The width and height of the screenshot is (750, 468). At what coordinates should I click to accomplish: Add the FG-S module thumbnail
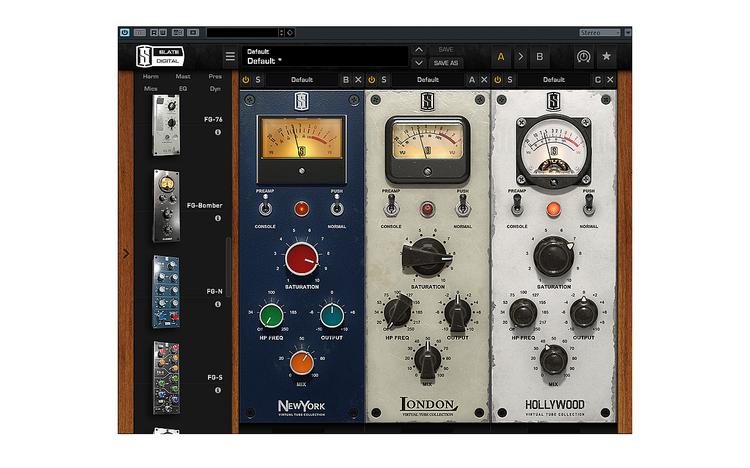(166, 378)
